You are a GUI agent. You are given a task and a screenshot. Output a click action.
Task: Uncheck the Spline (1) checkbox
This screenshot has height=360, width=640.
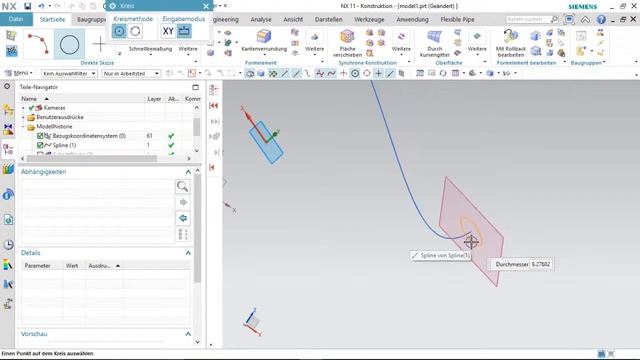pyautogui.click(x=40, y=145)
